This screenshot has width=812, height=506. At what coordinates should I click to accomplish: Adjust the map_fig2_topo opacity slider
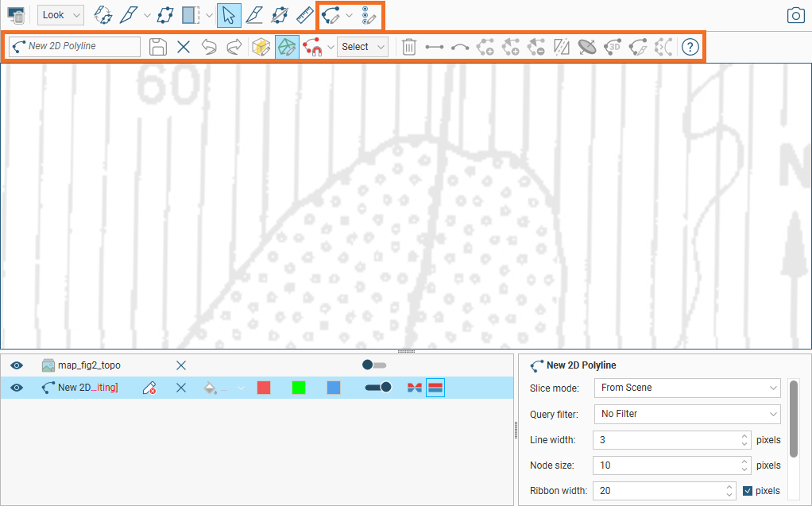pos(373,365)
